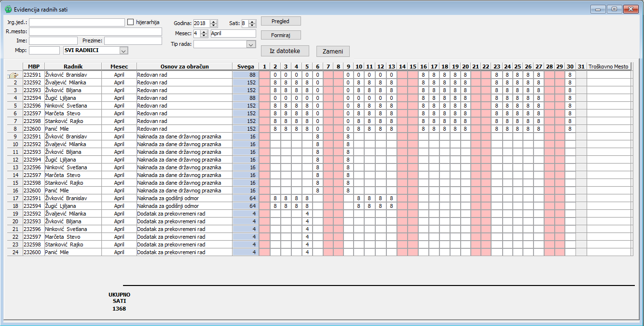This screenshot has height=326, width=644.
Task: Click the green app icon in title bar
Action: pos(8,9)
